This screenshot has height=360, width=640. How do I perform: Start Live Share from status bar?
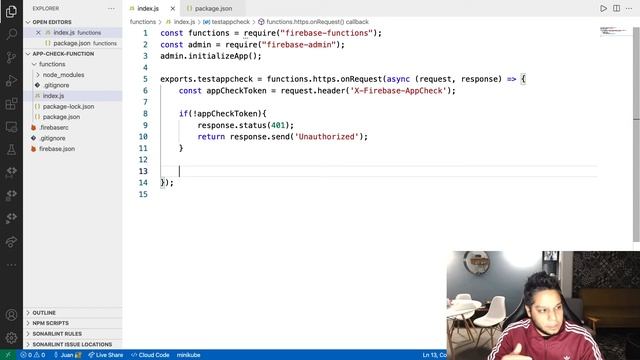106,355
